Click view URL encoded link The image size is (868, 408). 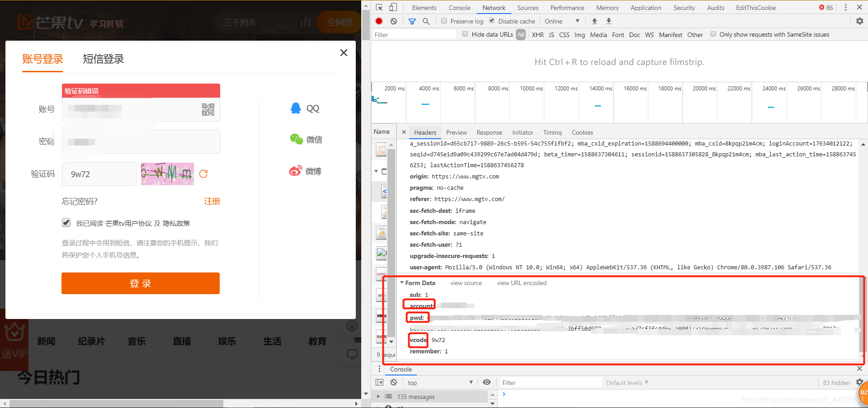click(x=522, y=283)
